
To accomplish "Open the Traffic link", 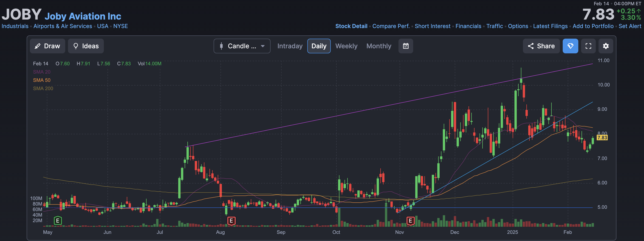I will pos(494,26).
